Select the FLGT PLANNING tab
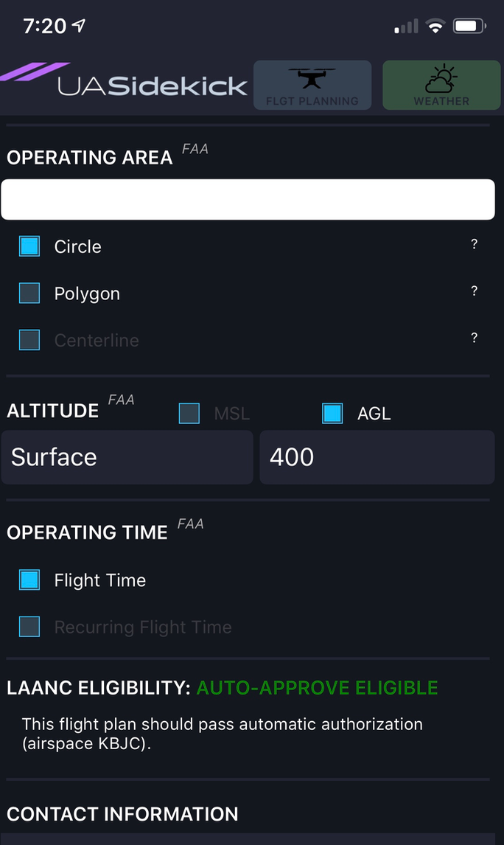Image resolution: width=504 pixels, height=845 pixels. [312, 85]
